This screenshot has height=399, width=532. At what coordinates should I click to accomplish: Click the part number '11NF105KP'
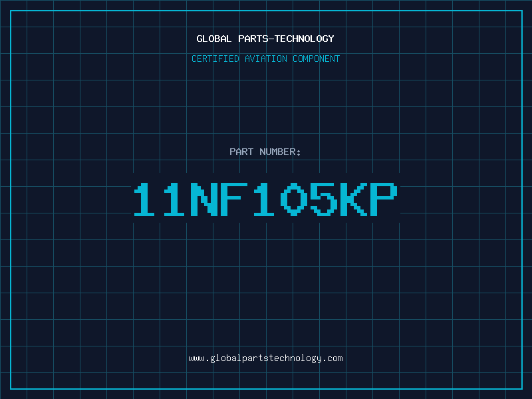(x=265, y=199)
